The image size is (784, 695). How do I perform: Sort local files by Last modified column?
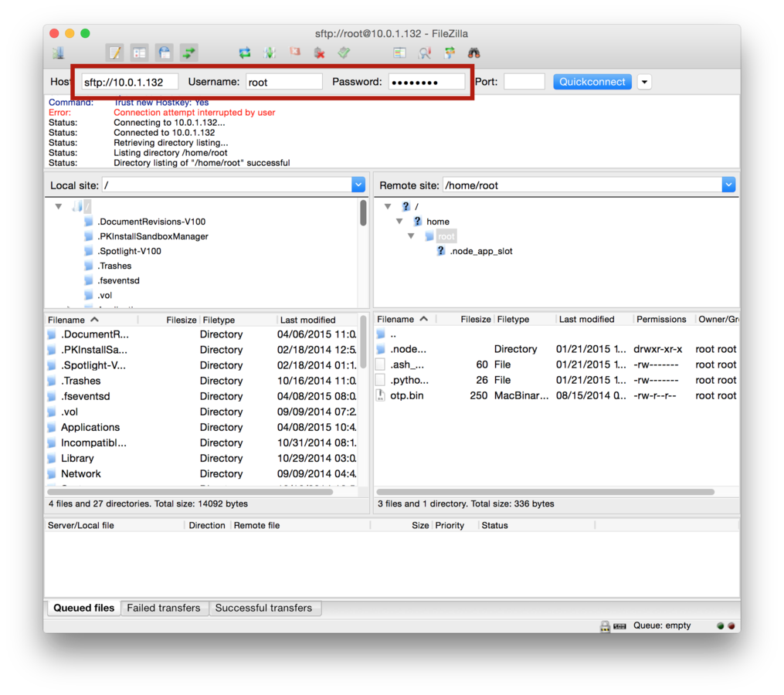click(x=317, y=320)
